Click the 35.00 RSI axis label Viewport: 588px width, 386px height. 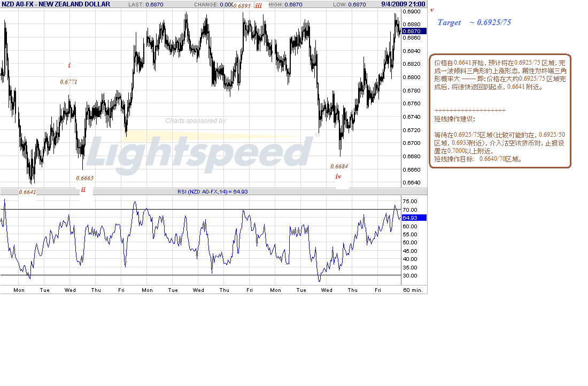(410, 267)
